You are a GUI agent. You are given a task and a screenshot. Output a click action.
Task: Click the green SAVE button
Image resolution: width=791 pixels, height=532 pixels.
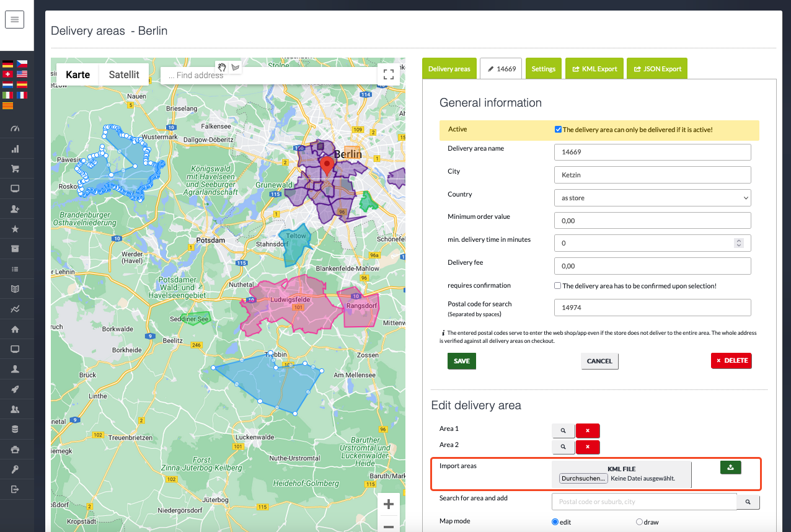pos(461,361)
